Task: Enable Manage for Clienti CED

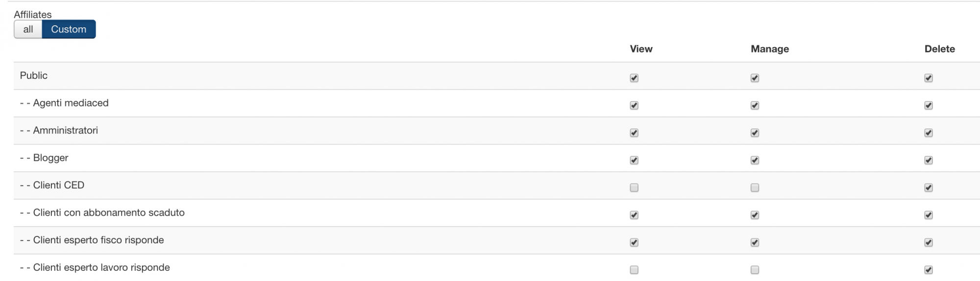Action: coord(755,188)
